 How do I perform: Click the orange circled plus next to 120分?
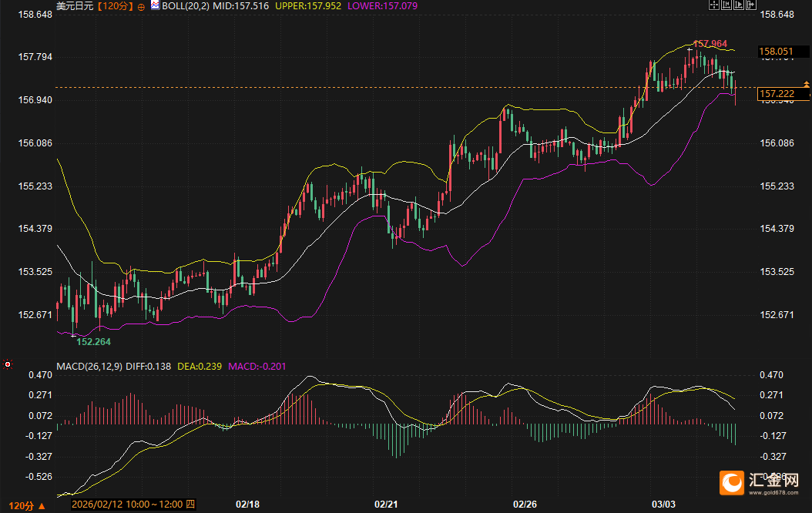point(141,5)
